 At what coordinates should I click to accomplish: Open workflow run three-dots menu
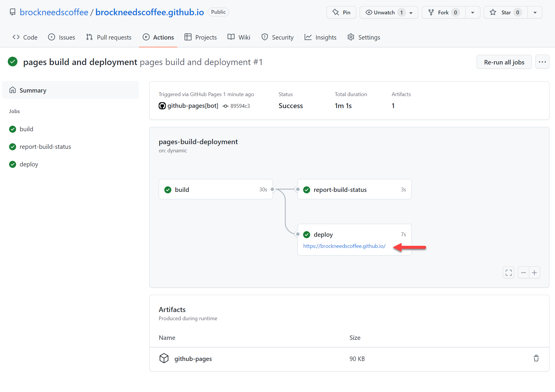(542, 62)
